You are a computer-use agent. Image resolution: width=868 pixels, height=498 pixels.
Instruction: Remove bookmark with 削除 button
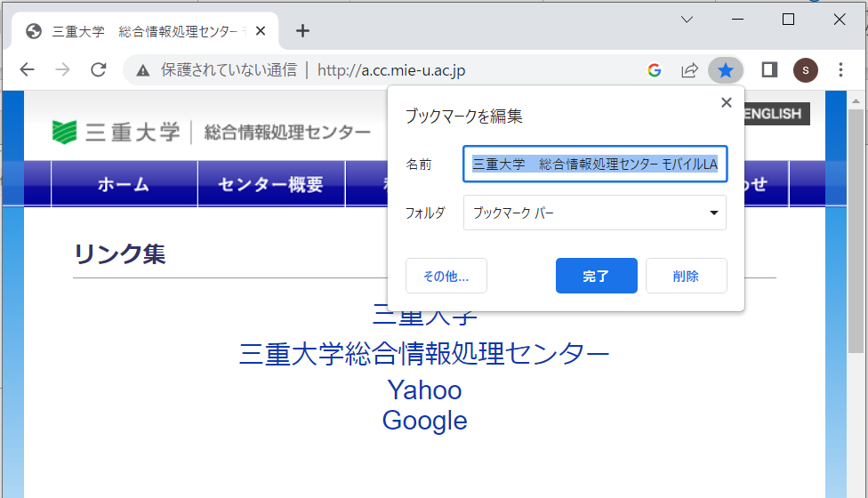coord(686,276)
